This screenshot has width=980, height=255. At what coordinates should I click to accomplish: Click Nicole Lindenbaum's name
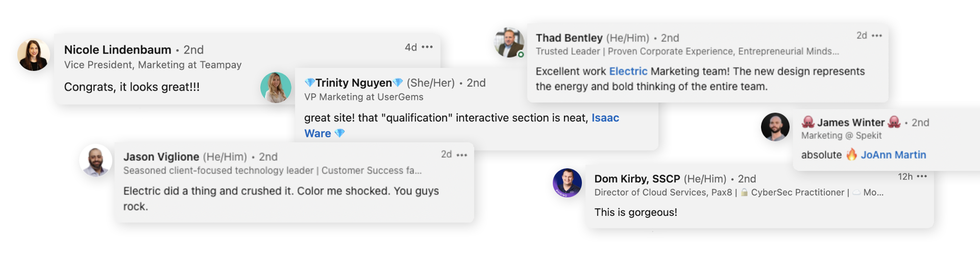(117, 50)
